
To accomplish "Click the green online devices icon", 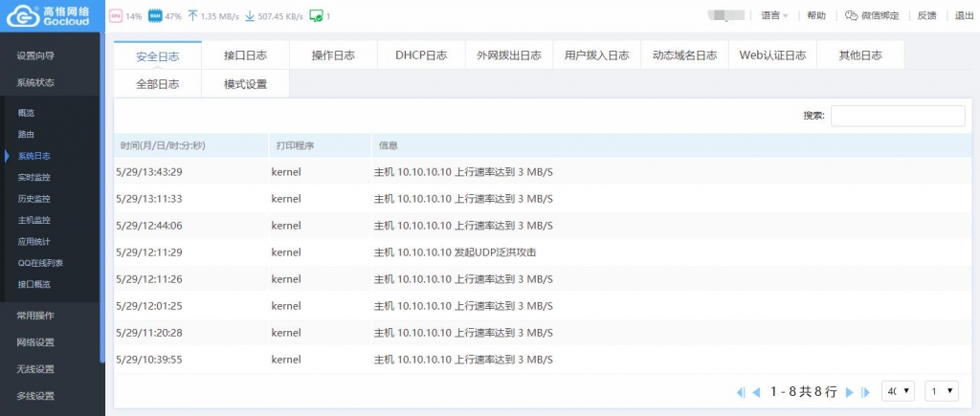I will [x=315, y=16].
